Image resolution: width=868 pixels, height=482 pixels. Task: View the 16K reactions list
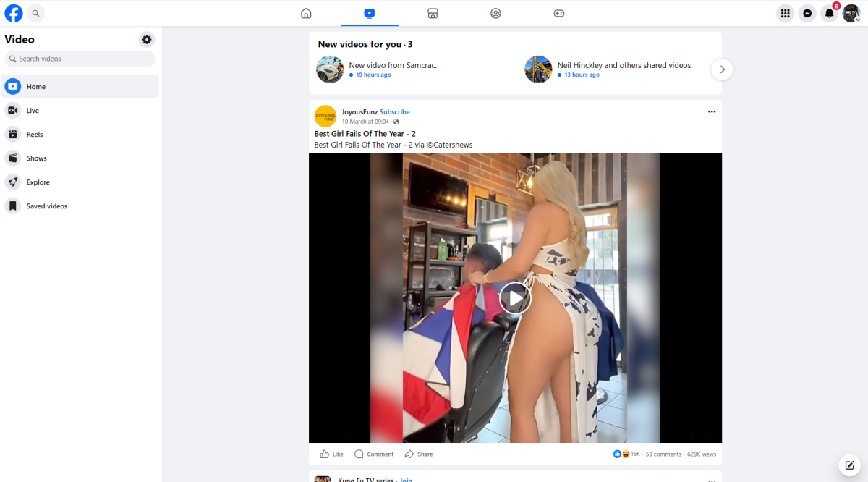pyautogui.click(x=626, y=454)
